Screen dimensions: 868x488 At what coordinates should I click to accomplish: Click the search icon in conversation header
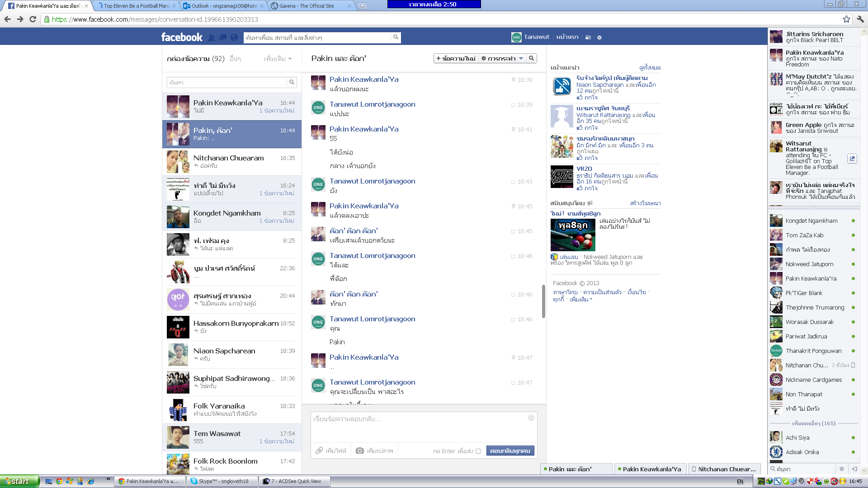(x=532, y=58)
